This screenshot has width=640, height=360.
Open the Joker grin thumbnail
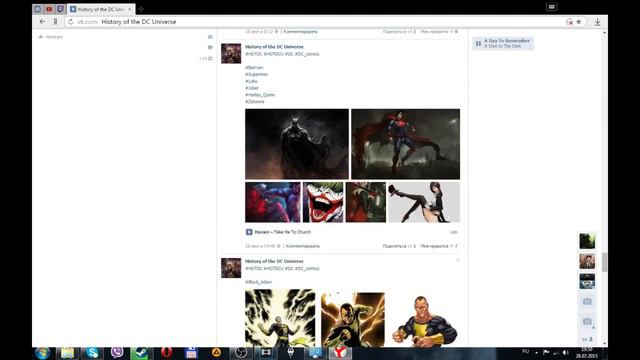pos(323,202)
